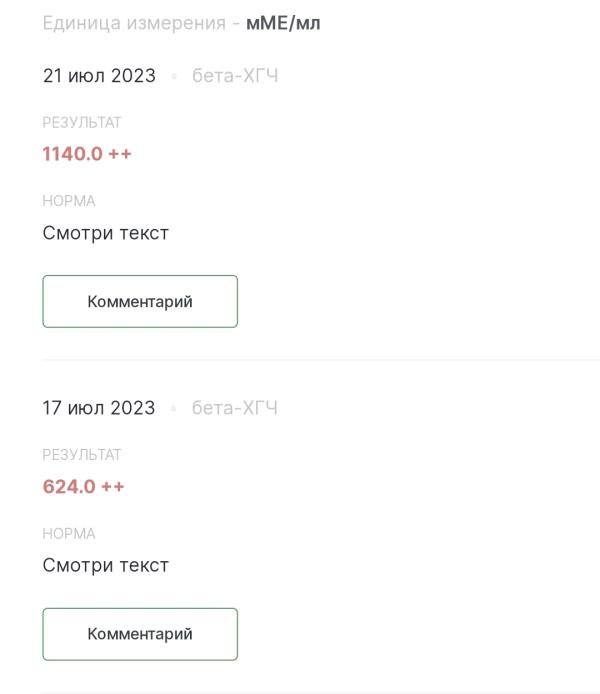The image size is (600, 694).
Task: Click the dot separator after 21 июл 2023
Action: [174, 77]
